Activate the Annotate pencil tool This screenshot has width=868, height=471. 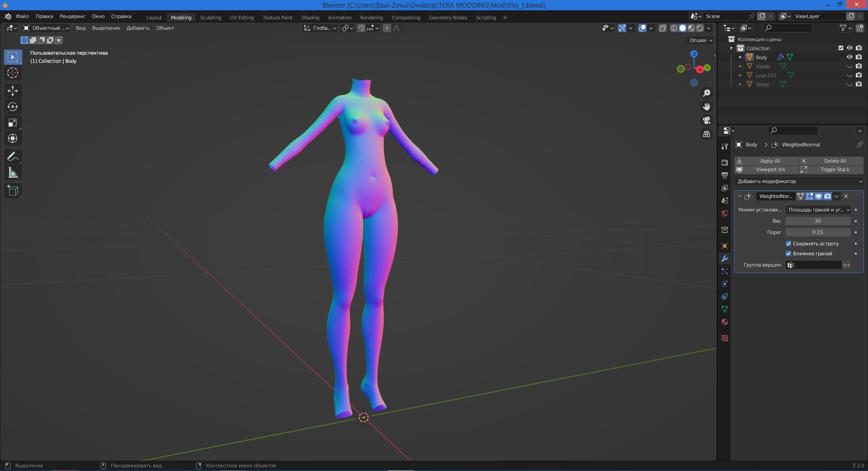click(x=13, y=157)
